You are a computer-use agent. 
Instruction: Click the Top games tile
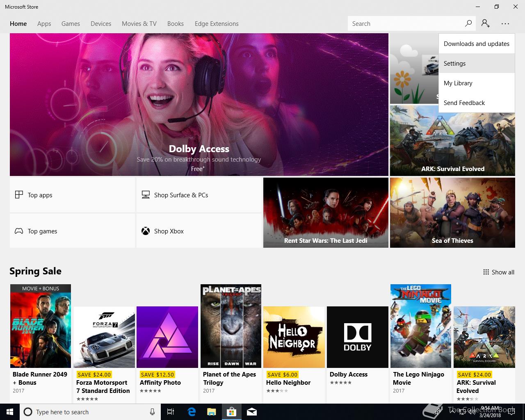pyautogui.click(x=72, y=231)
